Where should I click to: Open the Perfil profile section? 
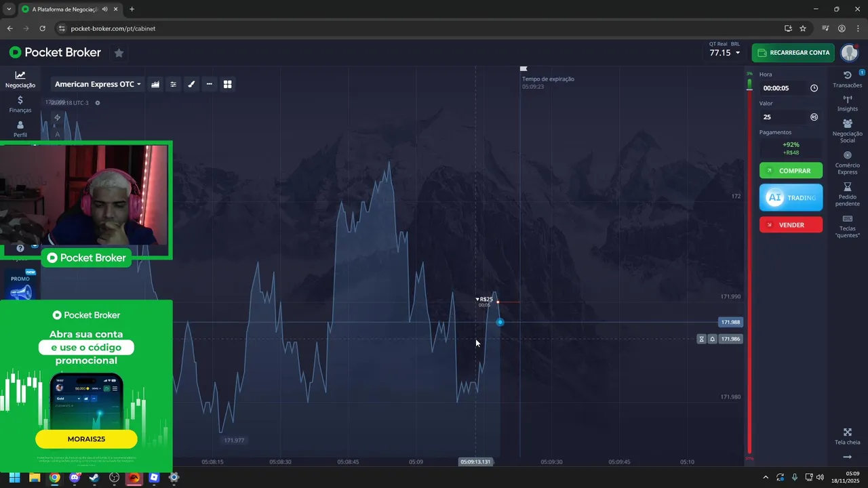20,129
